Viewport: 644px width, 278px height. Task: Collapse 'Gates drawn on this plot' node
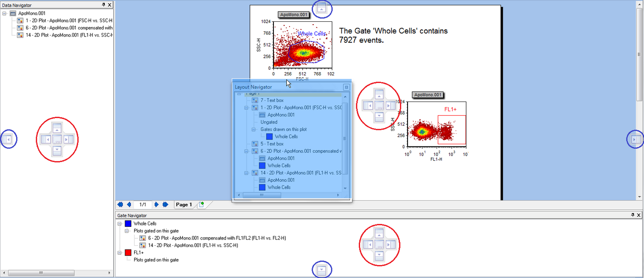pos(254,129)
